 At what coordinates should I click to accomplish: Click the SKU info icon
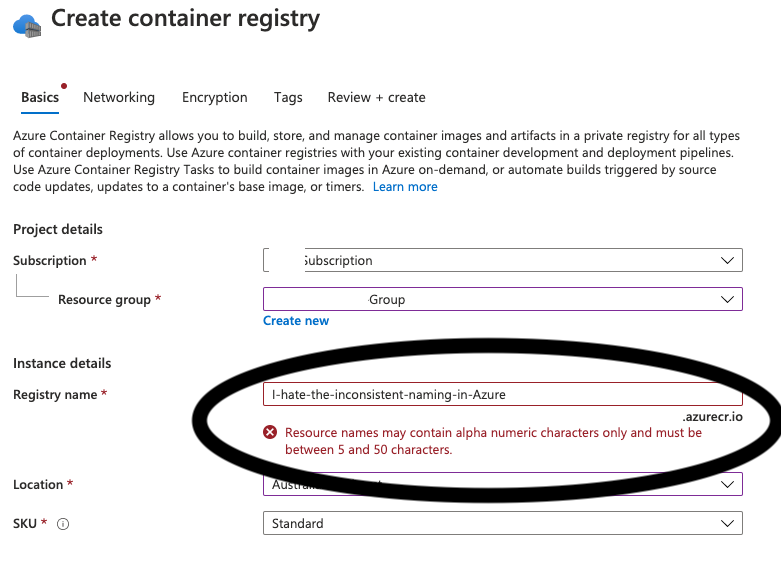click(63, 524)
